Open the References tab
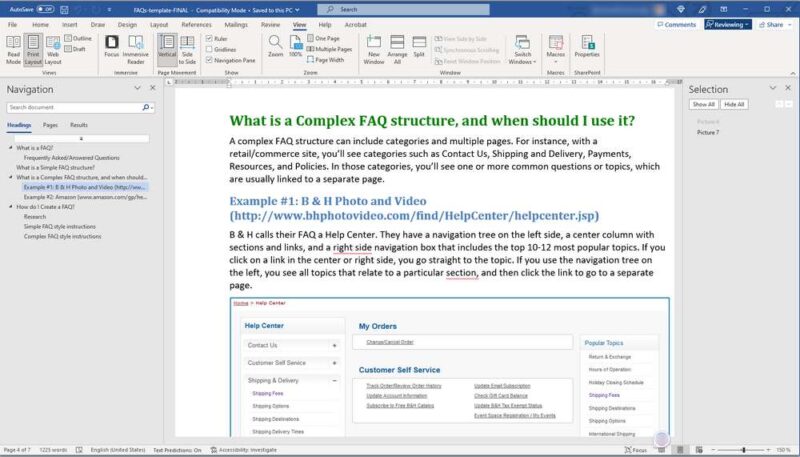The image size is (800, 457). tap(196, 24)
